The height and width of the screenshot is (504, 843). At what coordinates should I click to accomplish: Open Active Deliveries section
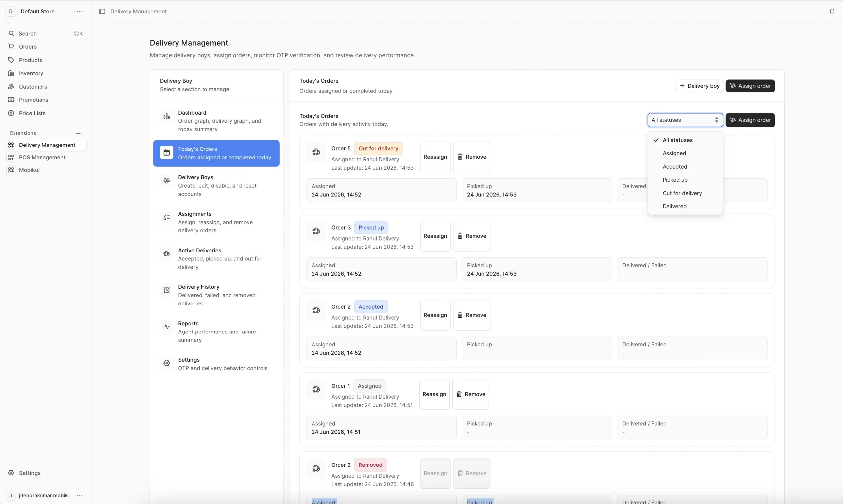pyautogui.click(x=216, y=258)
